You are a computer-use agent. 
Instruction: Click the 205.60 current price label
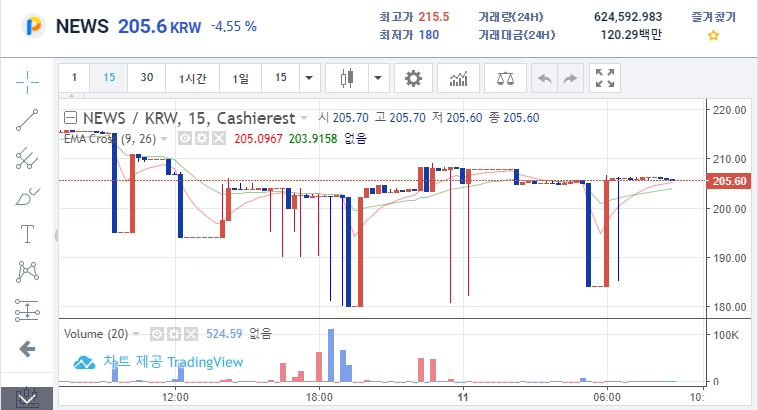click(x=729, y=181)
